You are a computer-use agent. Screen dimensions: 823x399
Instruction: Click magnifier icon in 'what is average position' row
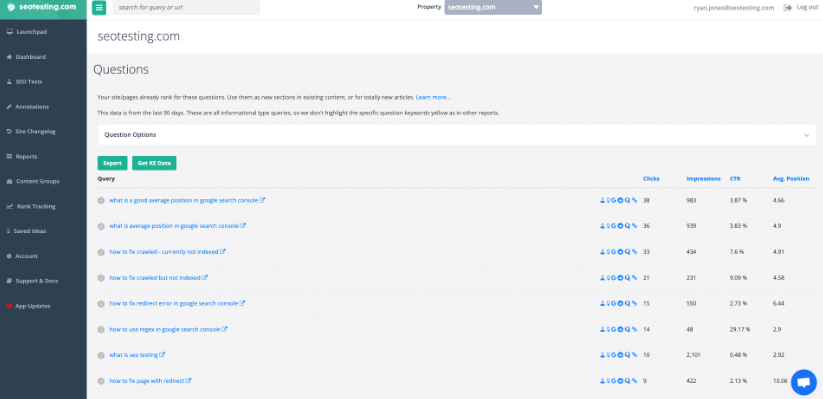coord(627,226)
